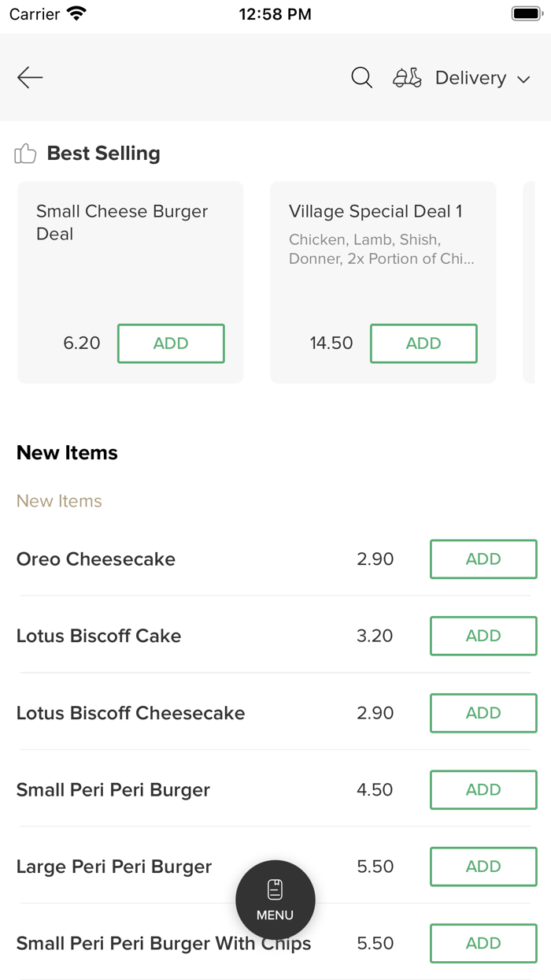Open the Village Special Deal 1 card
Image resolution: width=551 pixels, height=980 pixels.
[383, 236]
